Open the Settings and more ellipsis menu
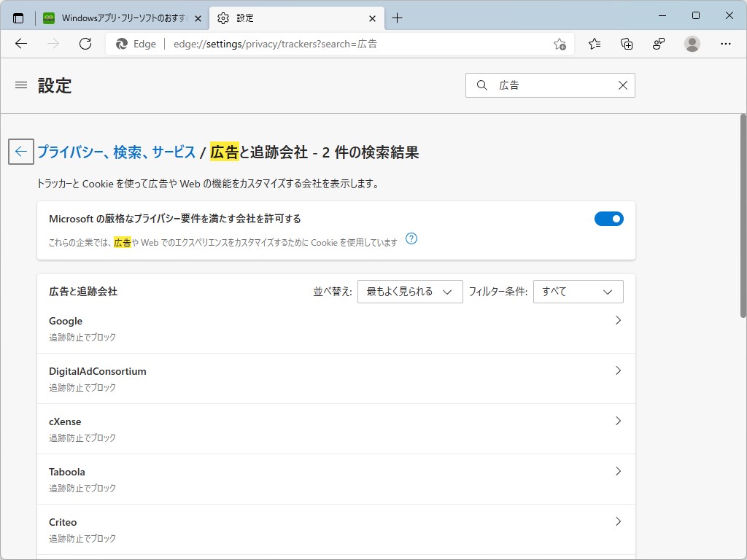This screenshot has width=747, height=560. click(727, 44)
